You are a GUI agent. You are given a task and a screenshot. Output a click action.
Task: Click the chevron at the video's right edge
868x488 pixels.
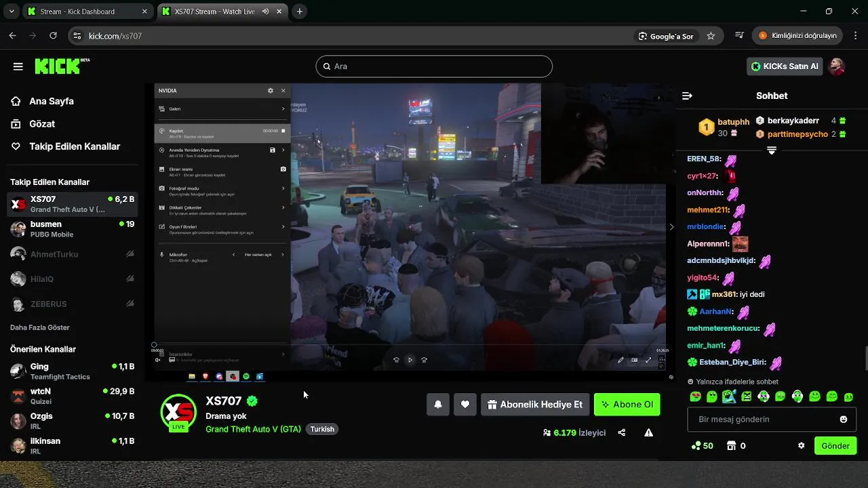(671, 227)
